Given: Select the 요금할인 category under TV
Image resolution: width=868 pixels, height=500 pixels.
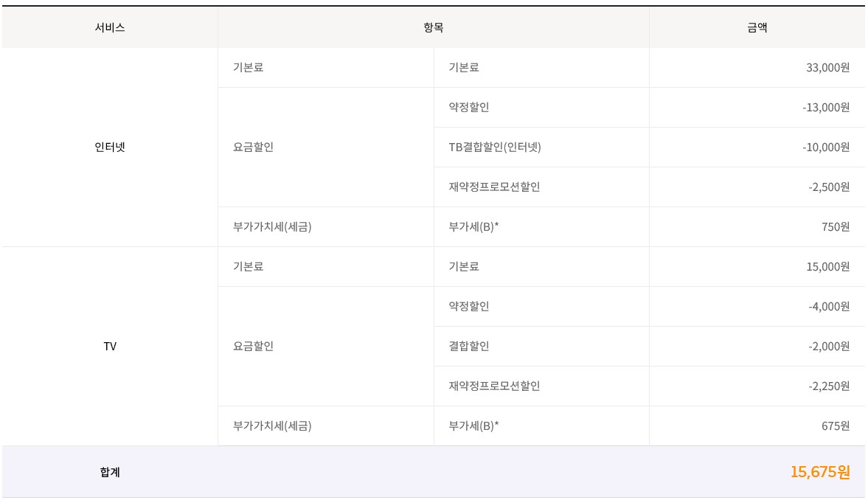Looking at the screenshot, I should [x=253, y=346].
